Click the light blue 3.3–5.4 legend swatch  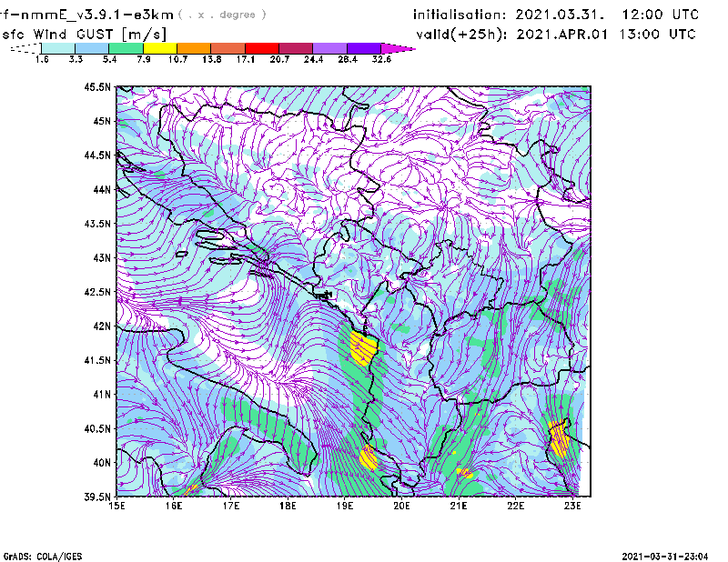point(92,48)
